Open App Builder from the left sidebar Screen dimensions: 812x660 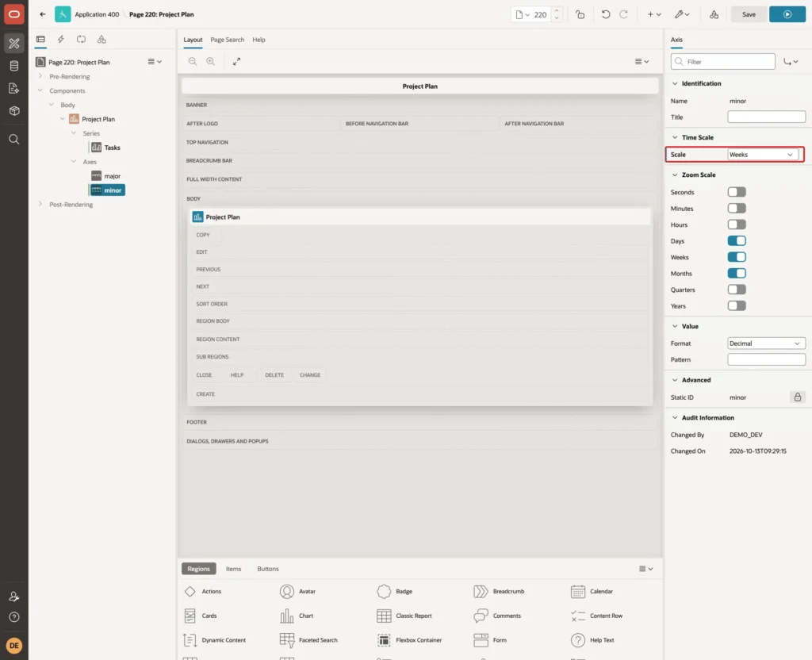tap(14, 44)
